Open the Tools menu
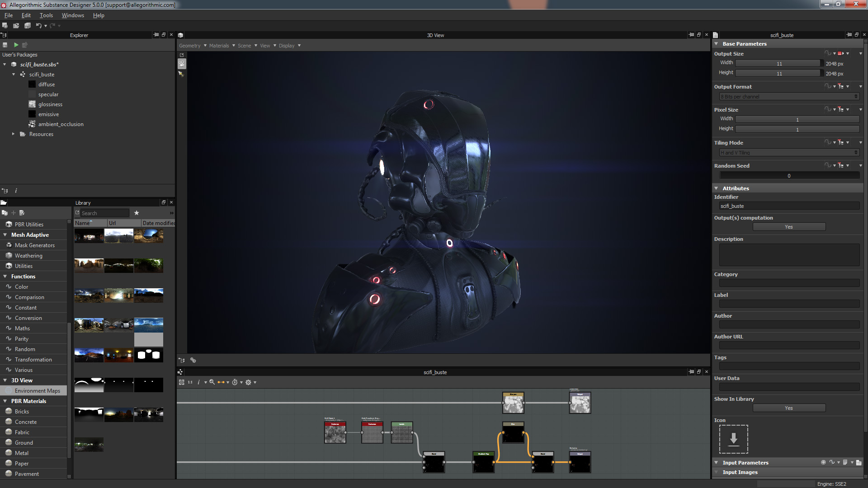Viewport: 868px width, 488px height. pyautogui.click(x=46, y=15)
